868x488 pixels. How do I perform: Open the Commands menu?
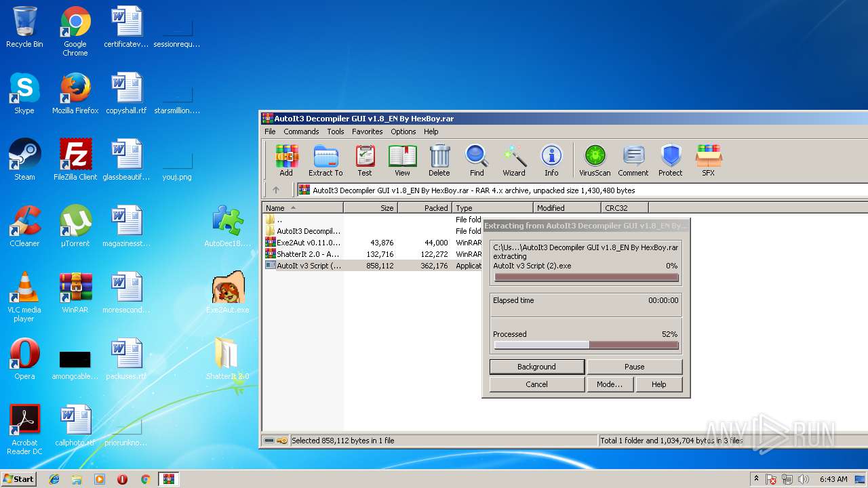tap(301, 131)
